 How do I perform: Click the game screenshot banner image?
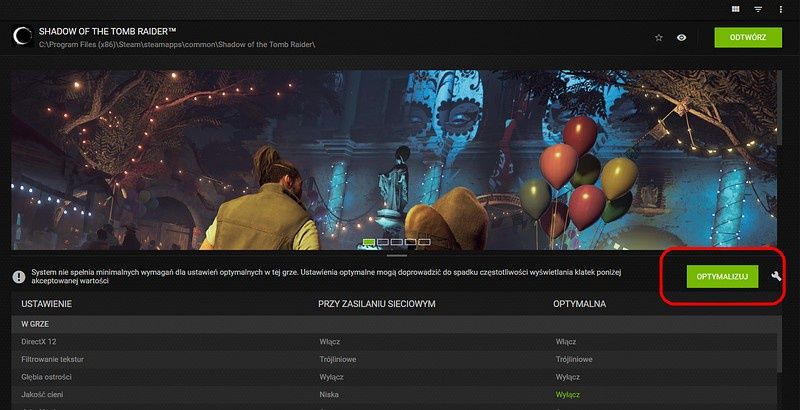[x=394, y=160]
